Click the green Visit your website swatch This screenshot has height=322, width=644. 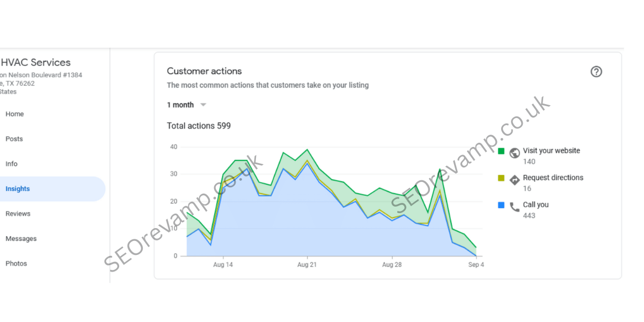[x=501, y=151]
